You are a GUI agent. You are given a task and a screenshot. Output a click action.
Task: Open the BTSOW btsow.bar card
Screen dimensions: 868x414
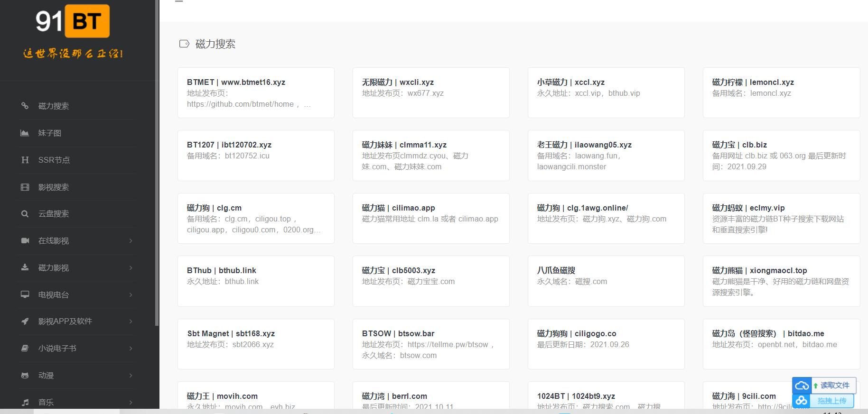click(x=430, y=344)
